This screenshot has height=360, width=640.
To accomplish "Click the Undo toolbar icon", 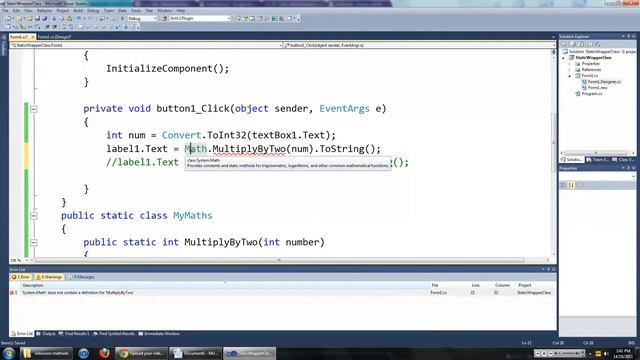I will (78, 18).
